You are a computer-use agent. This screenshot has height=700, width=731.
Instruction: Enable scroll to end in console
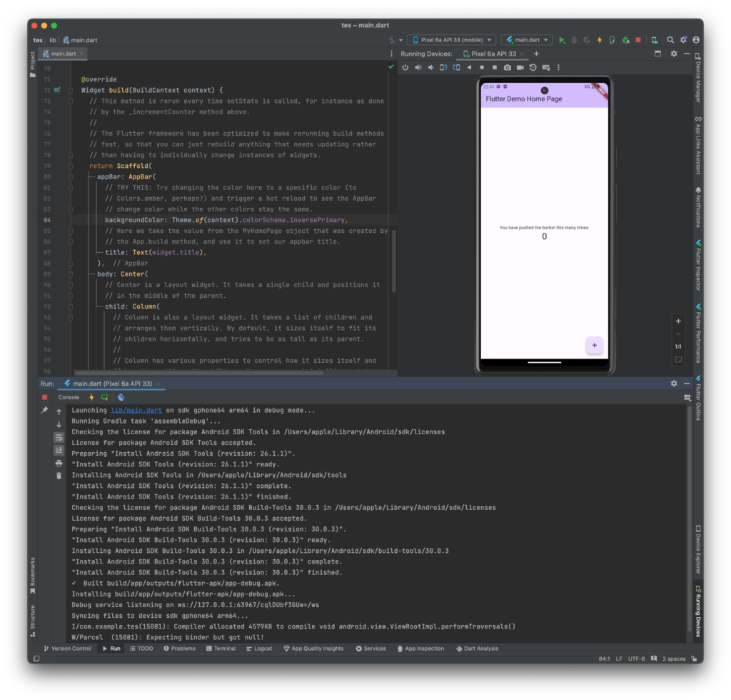coord(59,449)
